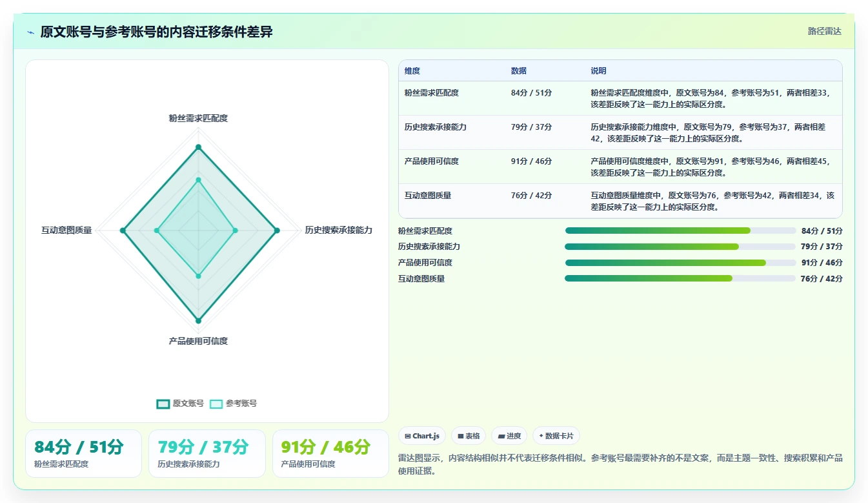
Task: Click the 76分 / 42分 value beside progress bar
Action: pyautogui.click(x=822, y=279)
